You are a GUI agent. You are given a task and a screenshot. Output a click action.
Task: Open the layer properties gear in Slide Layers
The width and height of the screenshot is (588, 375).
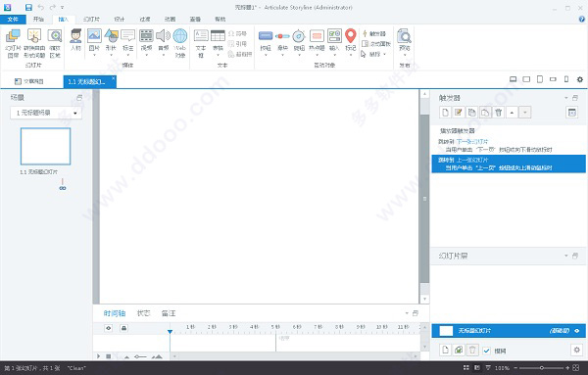pyautogui.click(x=577, y=350)
